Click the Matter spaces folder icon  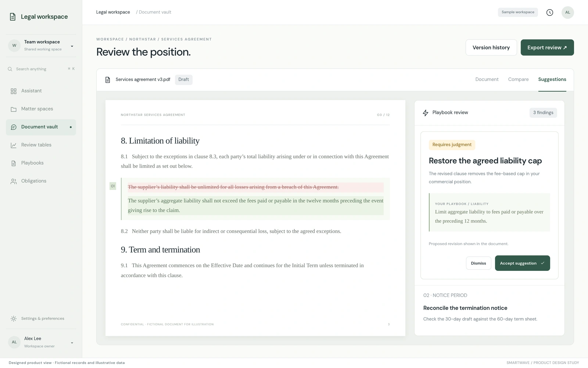click(14, 109)
